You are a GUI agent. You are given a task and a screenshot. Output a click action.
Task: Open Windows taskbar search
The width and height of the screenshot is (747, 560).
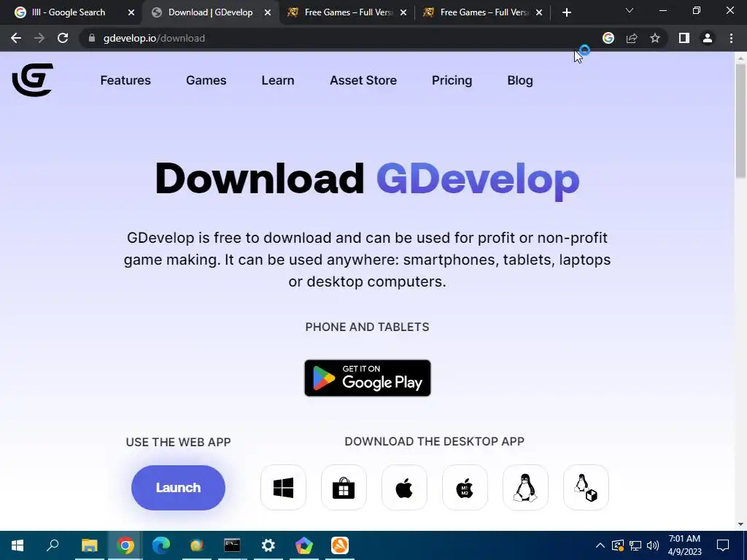click(53, 545)
